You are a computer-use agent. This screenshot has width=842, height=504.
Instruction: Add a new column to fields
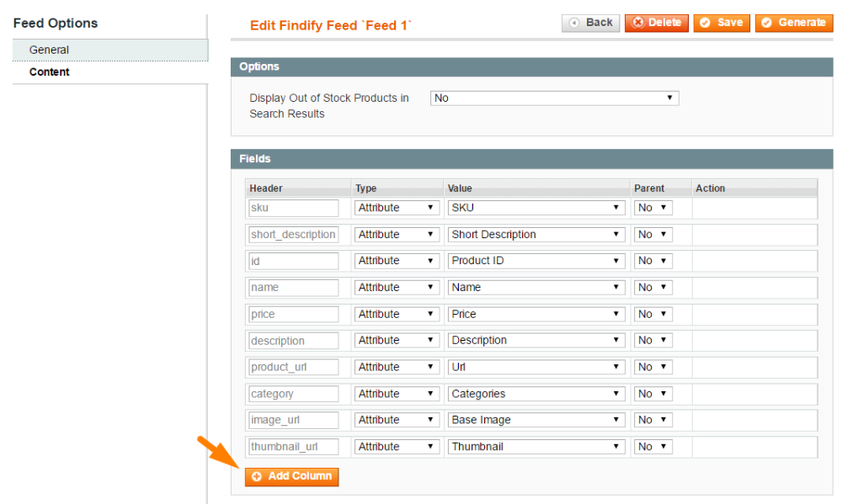(x=291, y=476)
